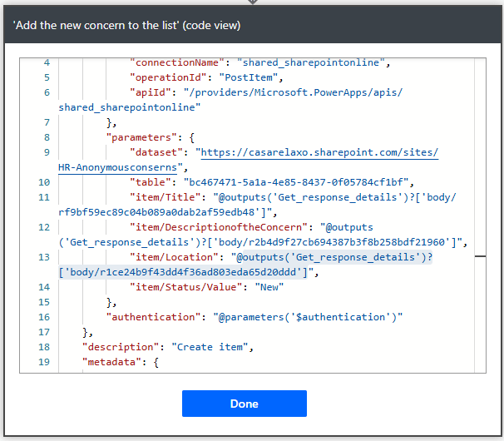
Task: Click the "item/DescriptionoftheConcern" key
Action: [x=214, y=227]
